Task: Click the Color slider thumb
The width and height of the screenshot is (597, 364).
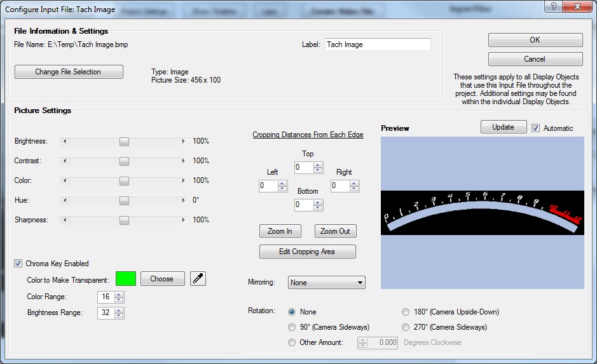Action: 124,181
